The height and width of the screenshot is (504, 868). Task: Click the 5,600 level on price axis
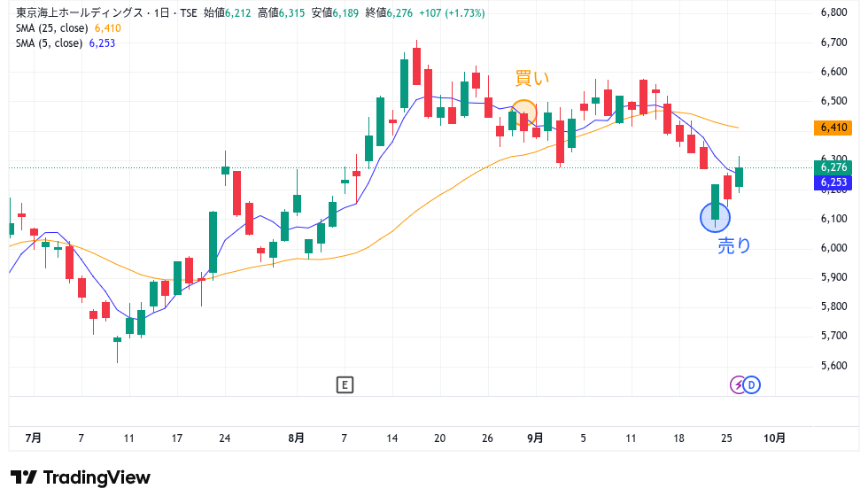(x=833, y=365)
